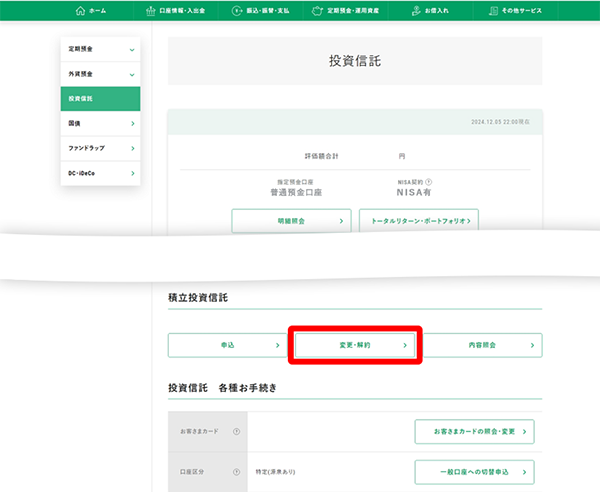Image resolution: width=600 pixels, height=492 pixels.
Task: Click the 評価額合計 label
Action: pos(321,156)
